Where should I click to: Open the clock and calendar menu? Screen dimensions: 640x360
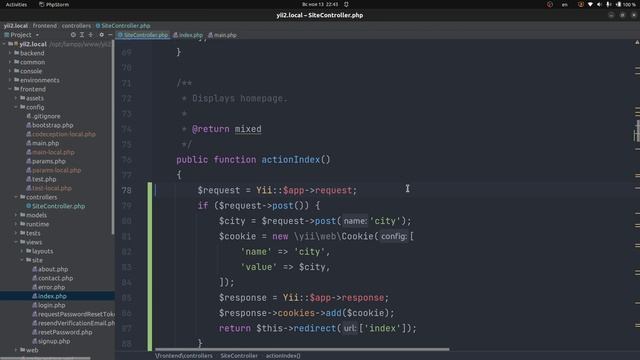tap(320, 4)
